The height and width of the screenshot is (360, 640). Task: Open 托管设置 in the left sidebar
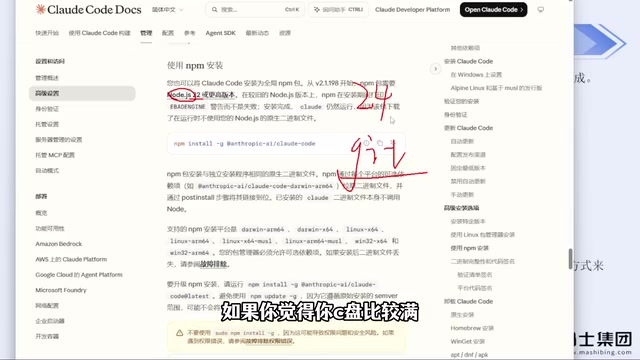click(47, 124)
